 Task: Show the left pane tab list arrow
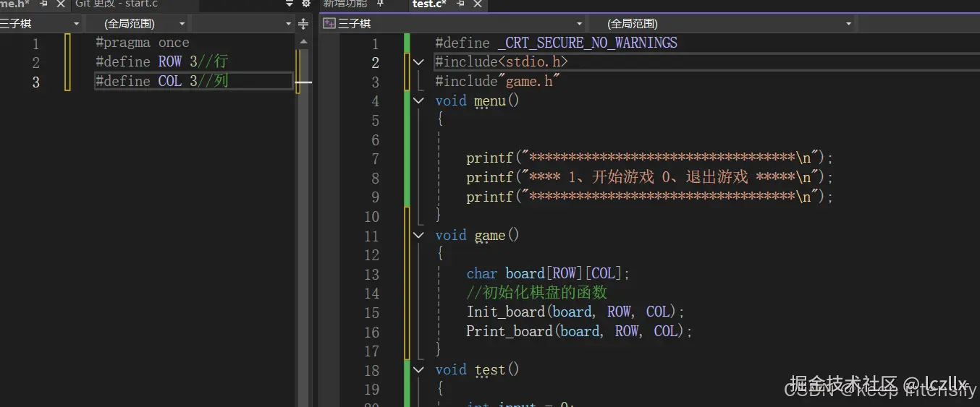pos(290,4)
